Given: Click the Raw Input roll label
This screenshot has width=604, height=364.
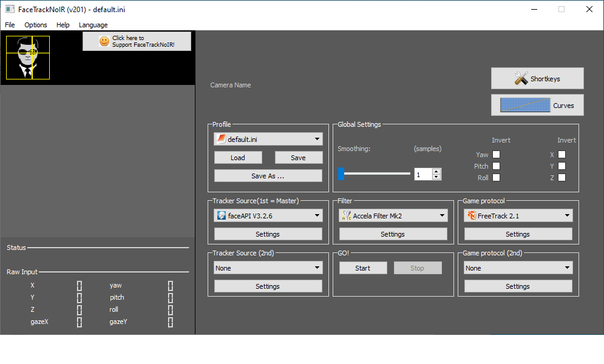Looking at the screenshot, I should click(114, 309).
